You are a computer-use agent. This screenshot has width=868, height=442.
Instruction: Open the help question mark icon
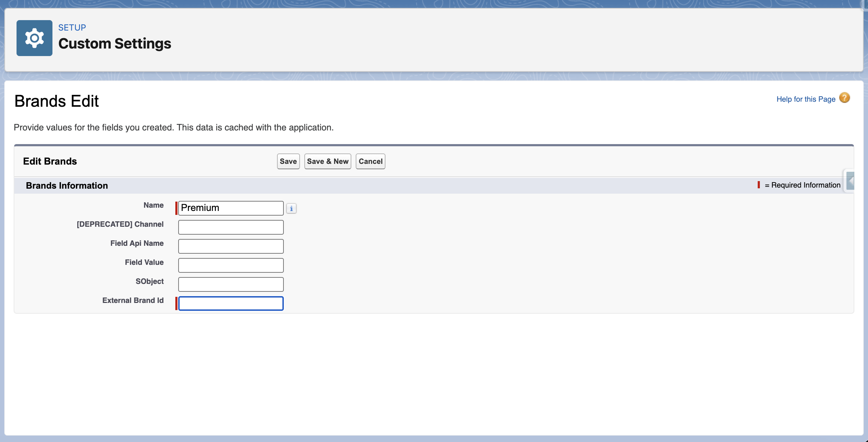(844, 98)
